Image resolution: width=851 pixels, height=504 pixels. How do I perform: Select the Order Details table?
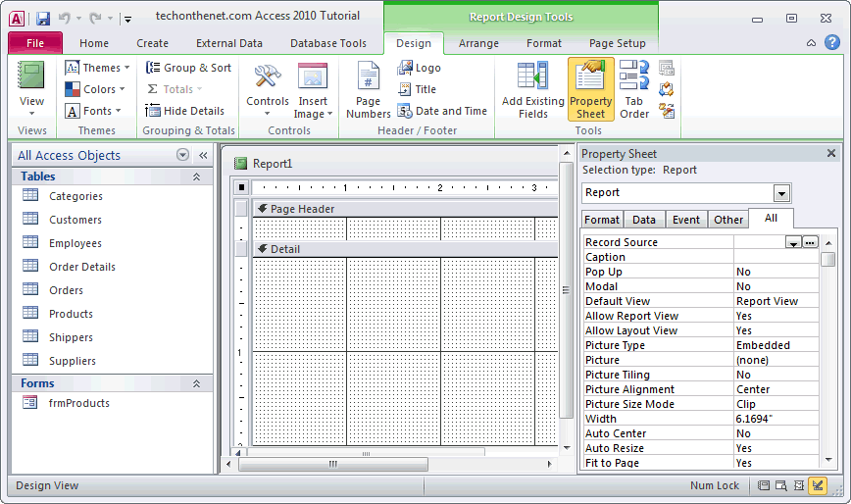point(113,267)
